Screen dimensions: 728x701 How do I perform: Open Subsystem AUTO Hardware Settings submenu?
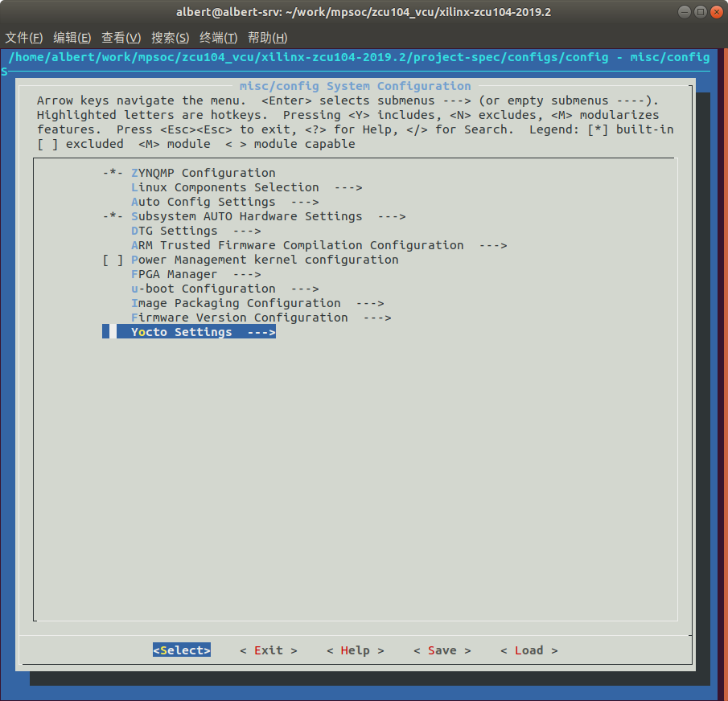click(x=254, y=216)
